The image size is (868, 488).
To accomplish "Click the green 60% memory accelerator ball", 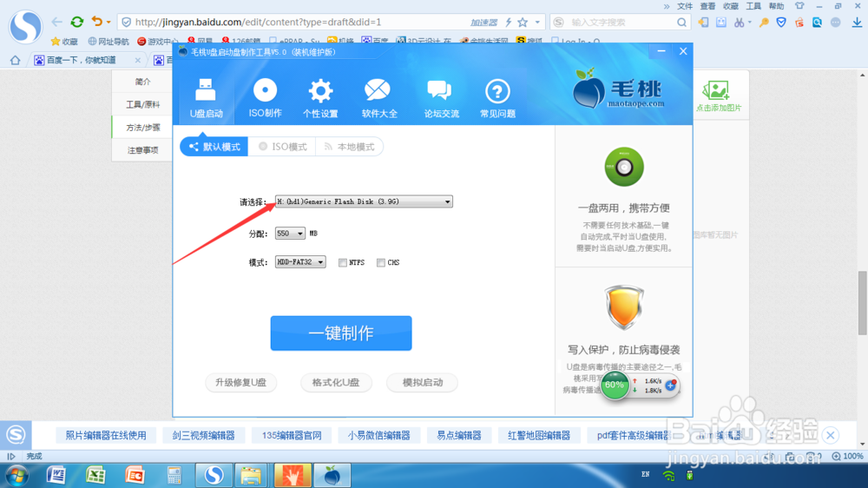I will coord(615,385).
